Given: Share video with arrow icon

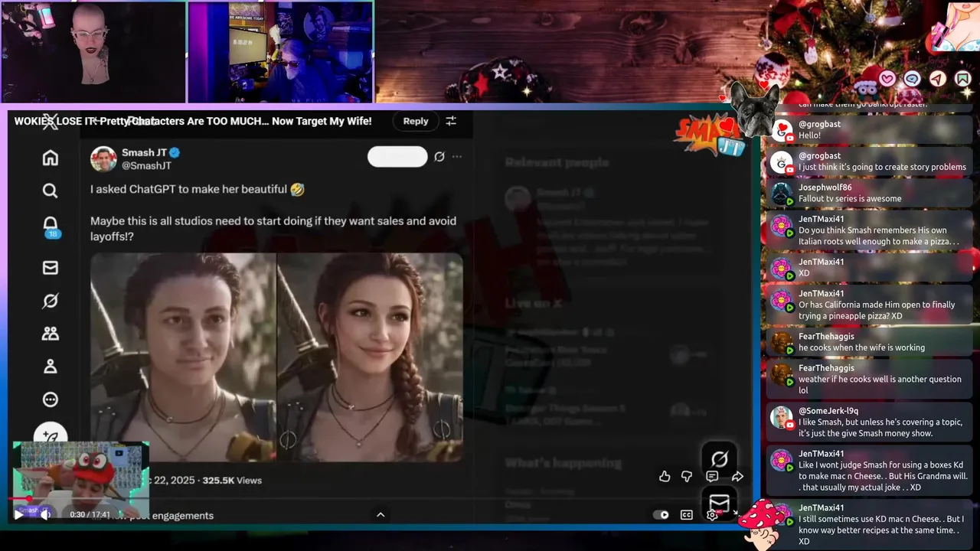Looking at the screenshot, I should pyautogui.click(x=737, y=476).
